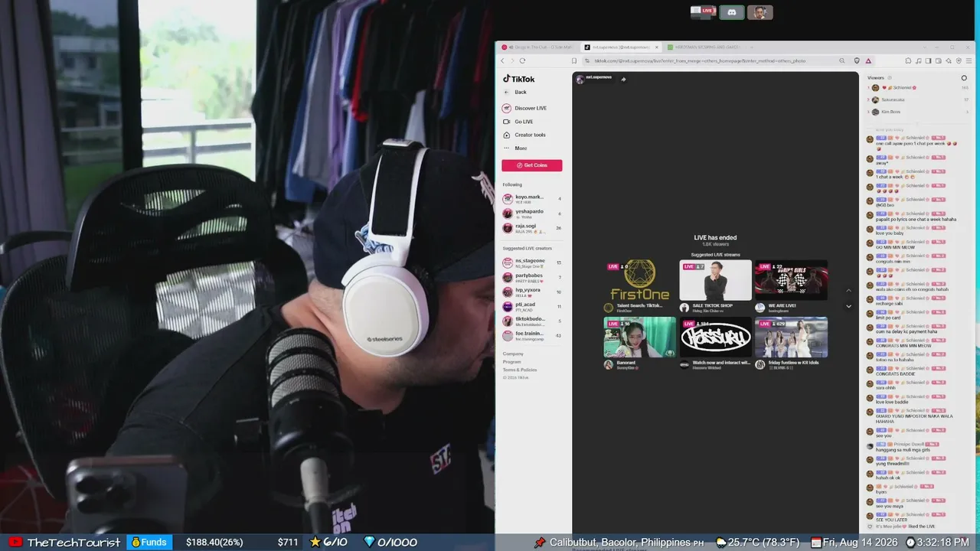
Task: Expand Company footer section
Action: 513,354
